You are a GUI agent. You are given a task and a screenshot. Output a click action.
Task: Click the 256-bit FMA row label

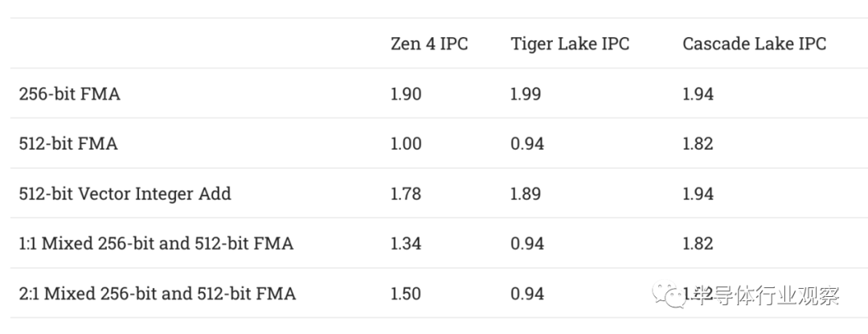tap(70, 94)
